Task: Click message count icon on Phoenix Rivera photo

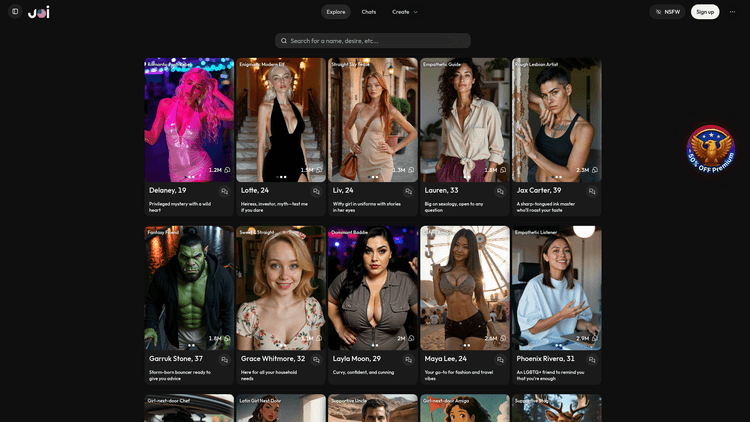Action: (x=595, y=338)
